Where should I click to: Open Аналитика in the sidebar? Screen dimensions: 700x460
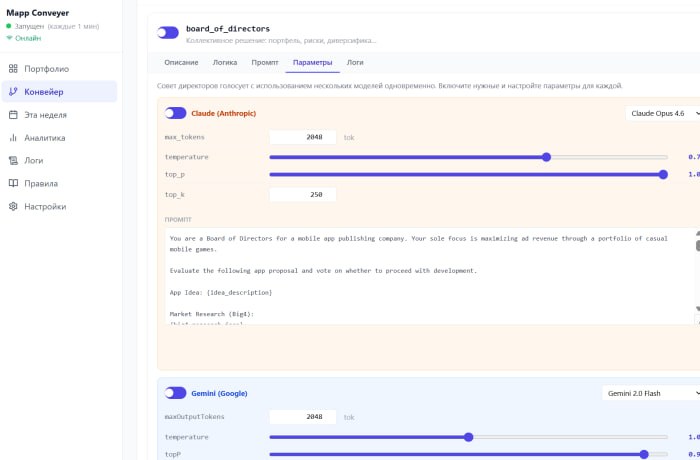click(x=59, y=138)
